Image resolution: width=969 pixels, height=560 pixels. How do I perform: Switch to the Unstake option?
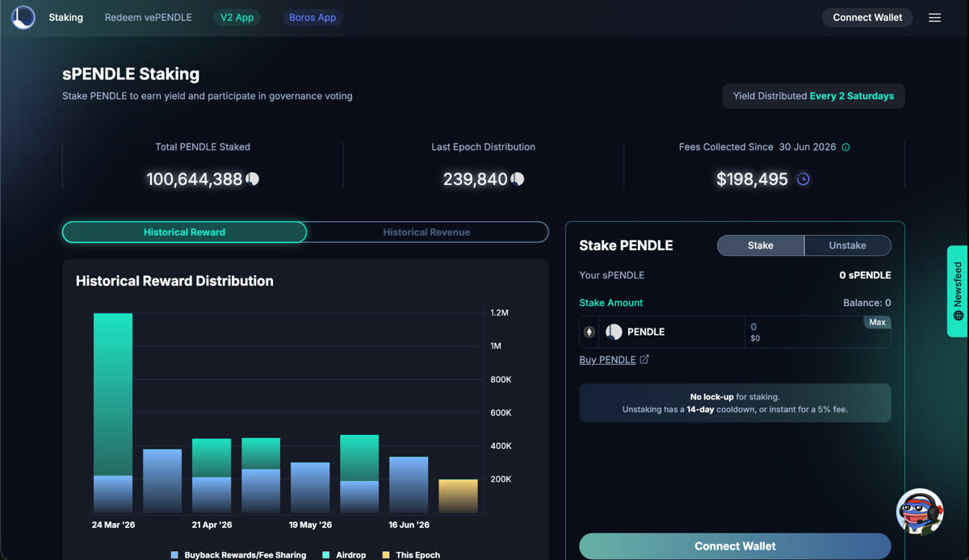(x=848, y=245)
